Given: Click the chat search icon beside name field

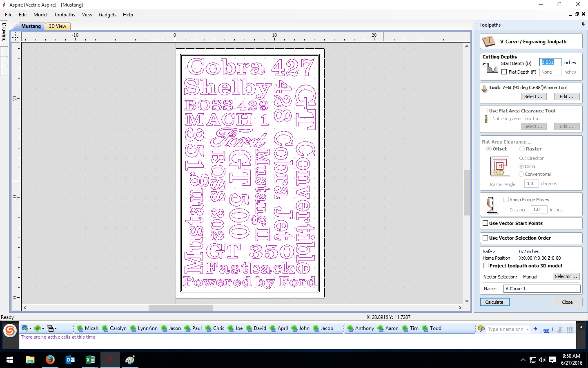Looking at the screenshot, I should pos(481,329).
